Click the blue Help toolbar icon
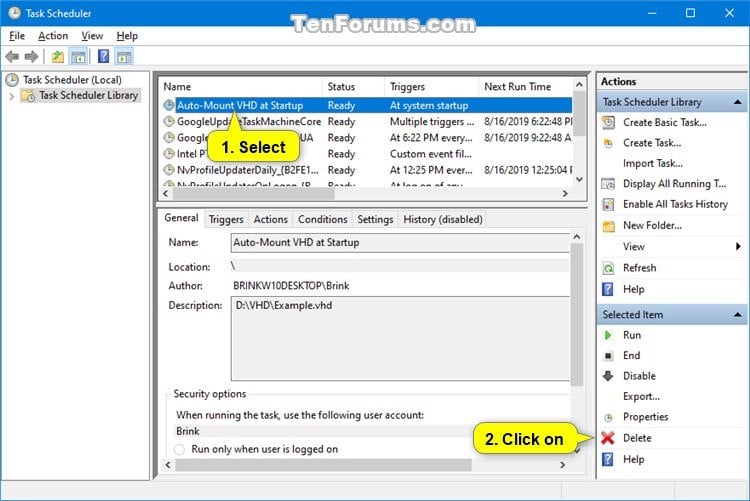The image size is (750, 501). 103,56
